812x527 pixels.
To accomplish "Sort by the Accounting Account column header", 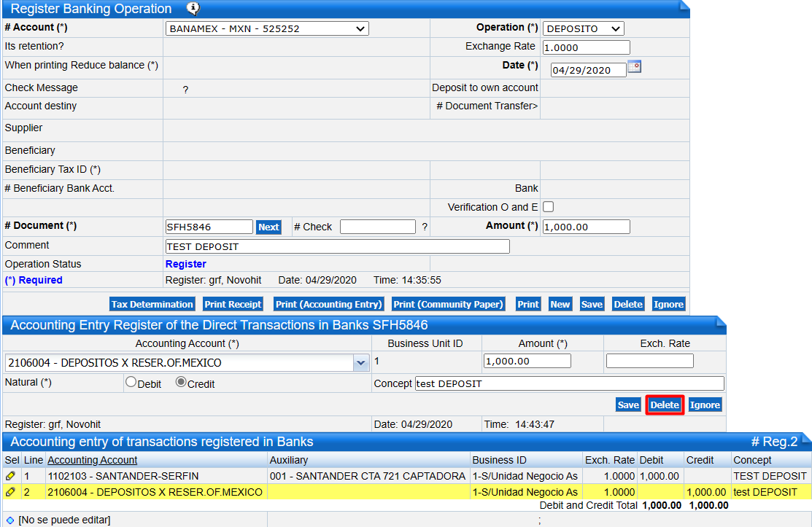I will tap(92, 460).
